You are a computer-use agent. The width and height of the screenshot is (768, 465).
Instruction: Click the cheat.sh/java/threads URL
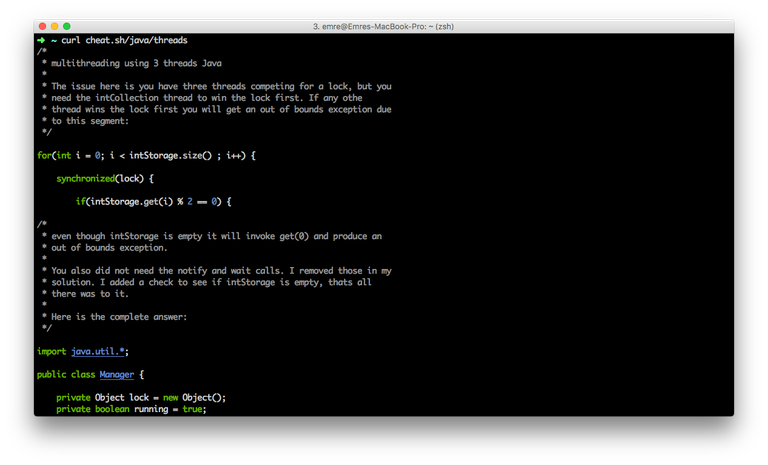click(x=136, y=40)
